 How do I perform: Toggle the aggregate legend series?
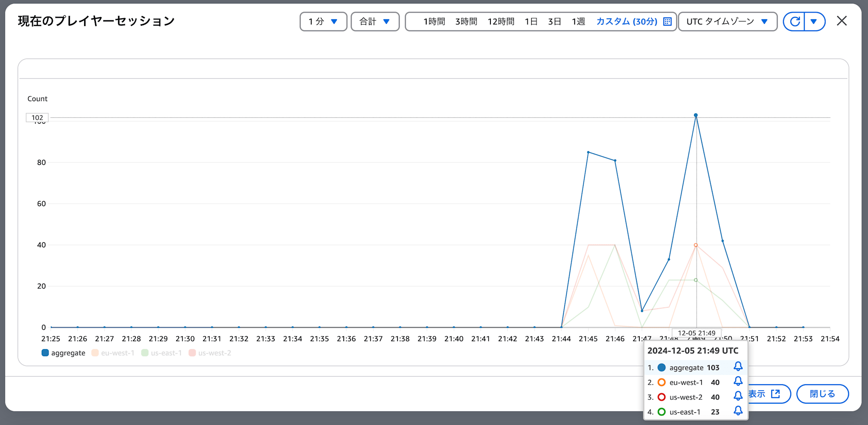point(63,353)
